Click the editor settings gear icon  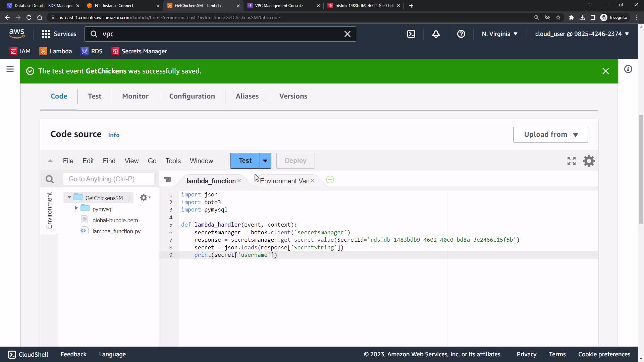(x=589, y=161)
